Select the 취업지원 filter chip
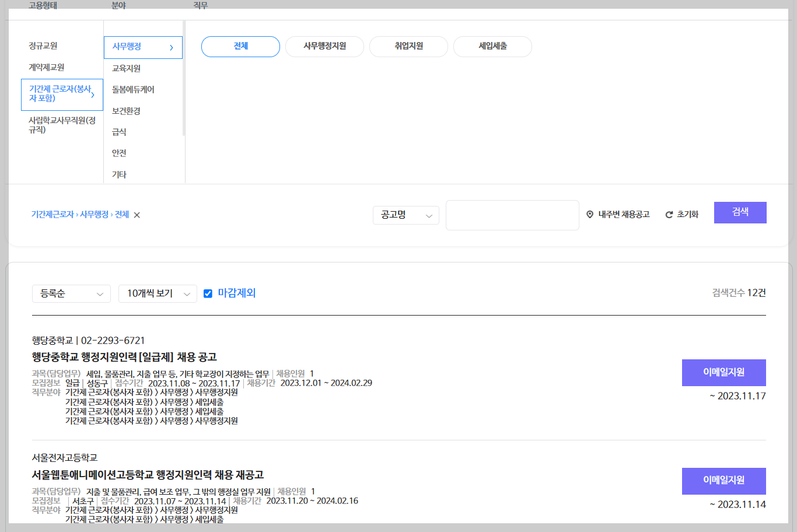The image size is (797, 532). click(x=408, y=47)
